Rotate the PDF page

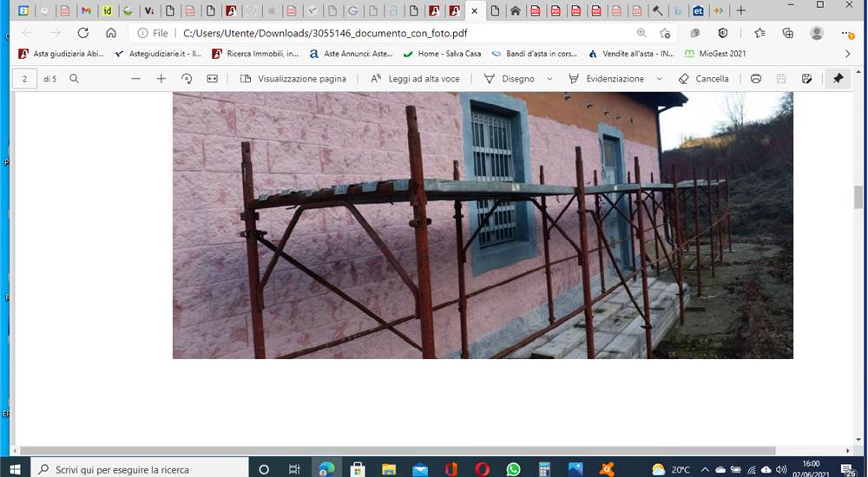click(x=187, y=79)
